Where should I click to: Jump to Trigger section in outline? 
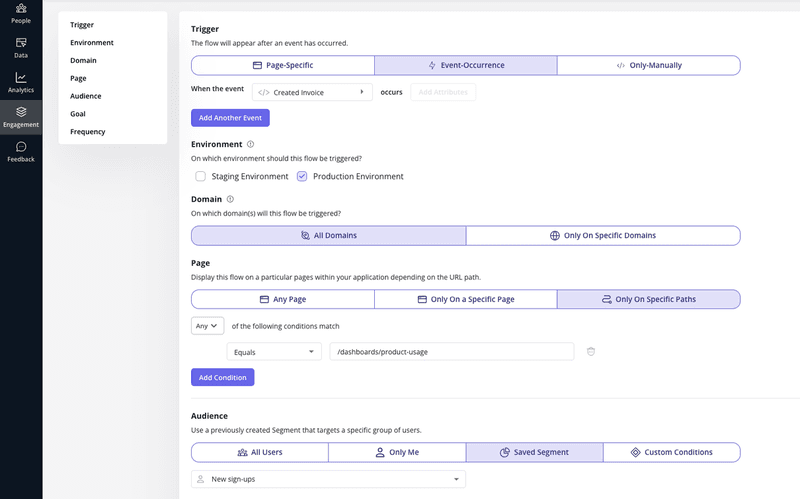tap(82, 24)
